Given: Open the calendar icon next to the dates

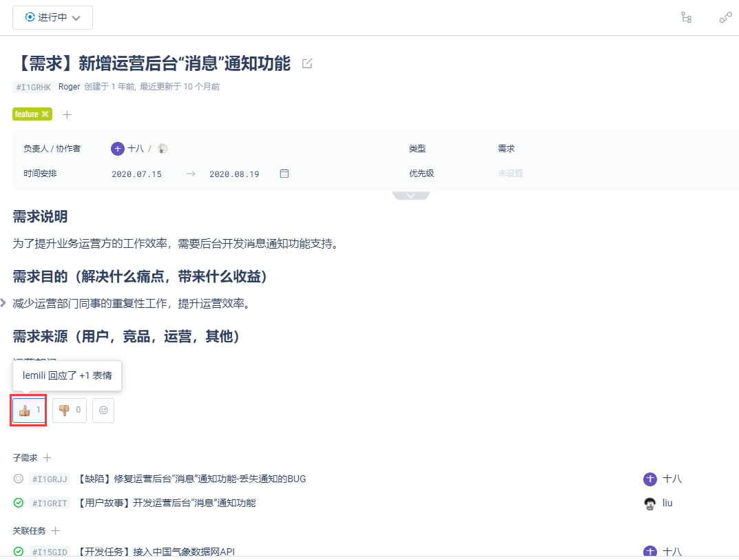Looking at the screenshot, I should [x=284, y=174].
